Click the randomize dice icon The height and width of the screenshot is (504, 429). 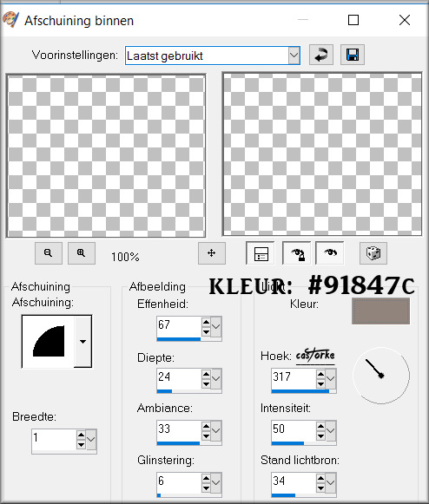(x=373, y=253)
